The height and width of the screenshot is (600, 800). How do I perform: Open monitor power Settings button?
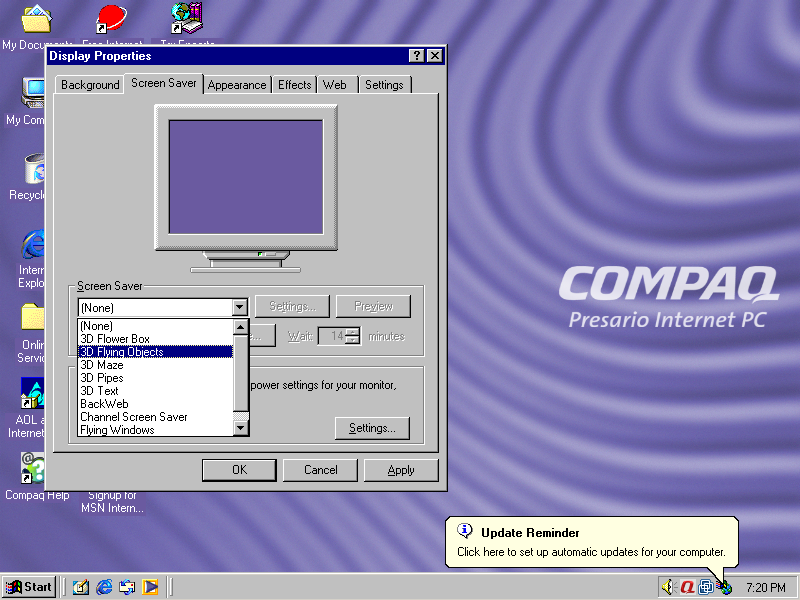click(x=372, y=428)
